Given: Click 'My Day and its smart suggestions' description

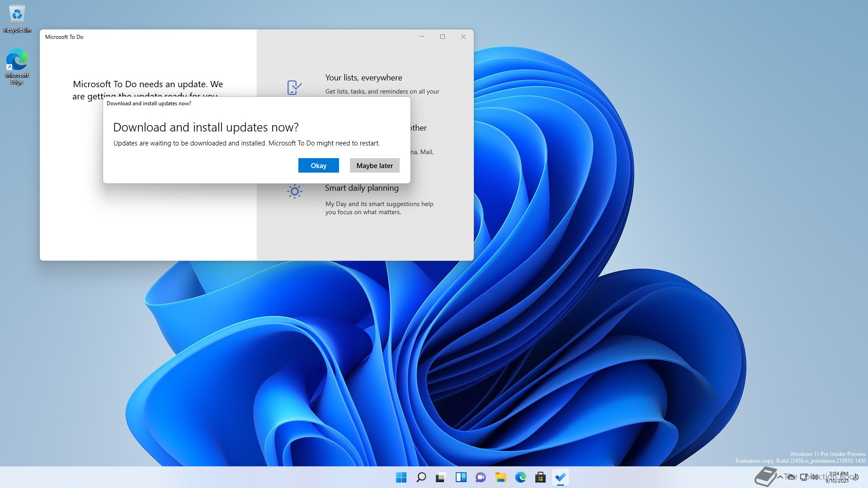Looking at the screenshot, I should (x=379, y=208).
